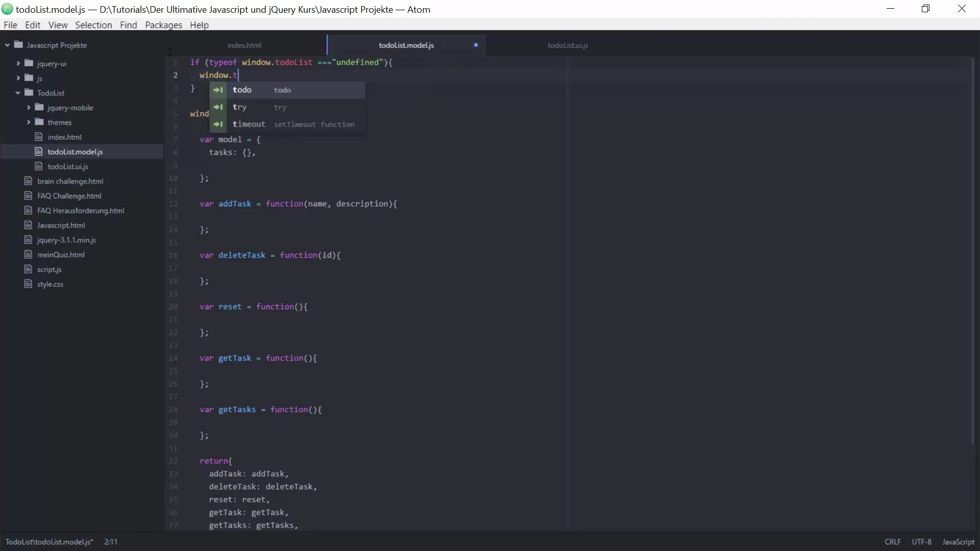Place cursor on 'var deleteTask' line
This screenshot has height=551, width=980.
(270, 255)
